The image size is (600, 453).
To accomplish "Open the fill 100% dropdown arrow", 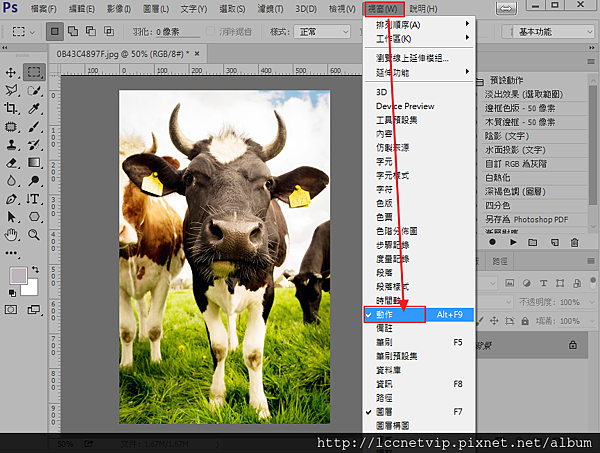I will point(592,321).
